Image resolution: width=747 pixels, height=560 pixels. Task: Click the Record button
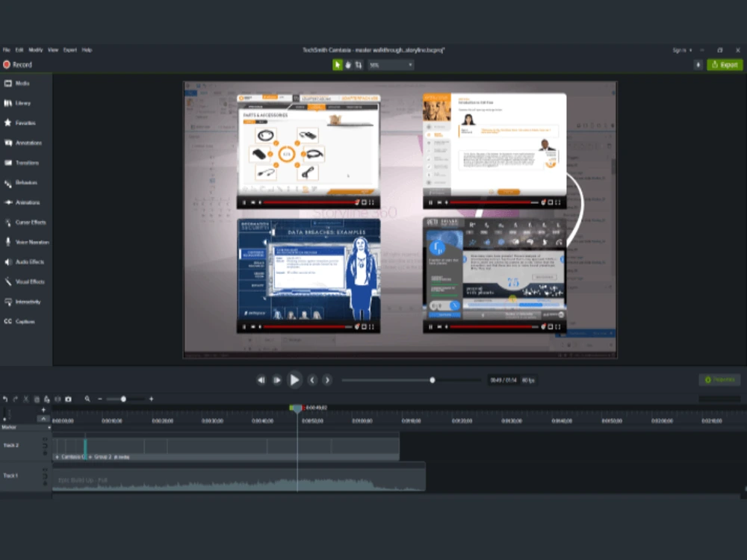coord(18,65)
